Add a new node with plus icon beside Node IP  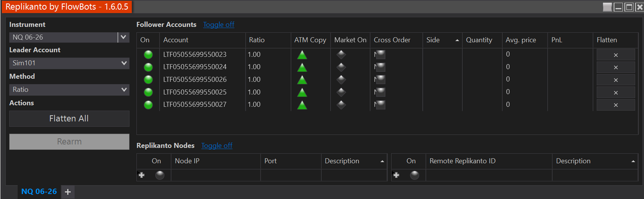142,175
